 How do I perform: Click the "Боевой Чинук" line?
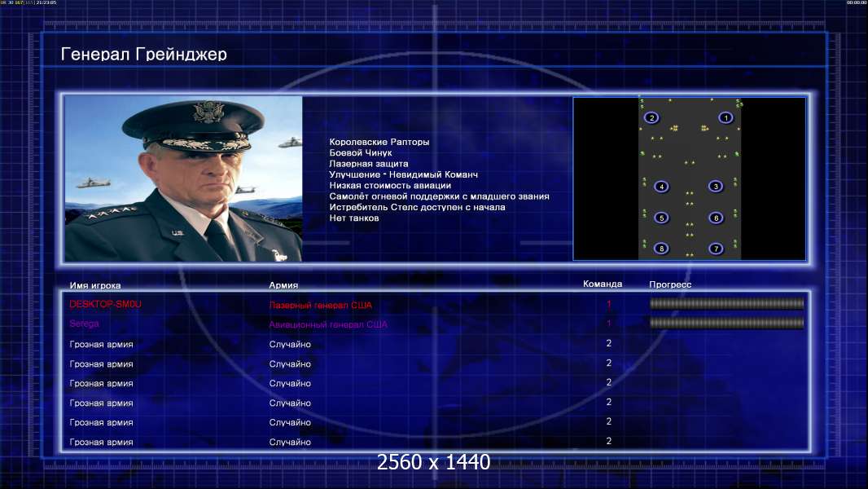[361, 153]
